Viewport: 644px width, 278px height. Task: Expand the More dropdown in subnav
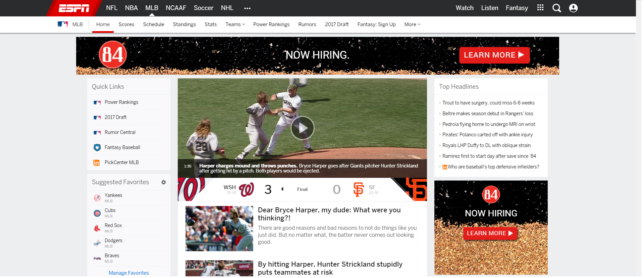click(412, 24)
